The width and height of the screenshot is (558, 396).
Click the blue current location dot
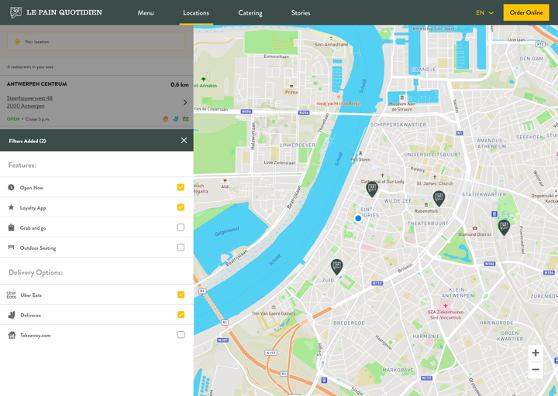click(x=358, y=218)
